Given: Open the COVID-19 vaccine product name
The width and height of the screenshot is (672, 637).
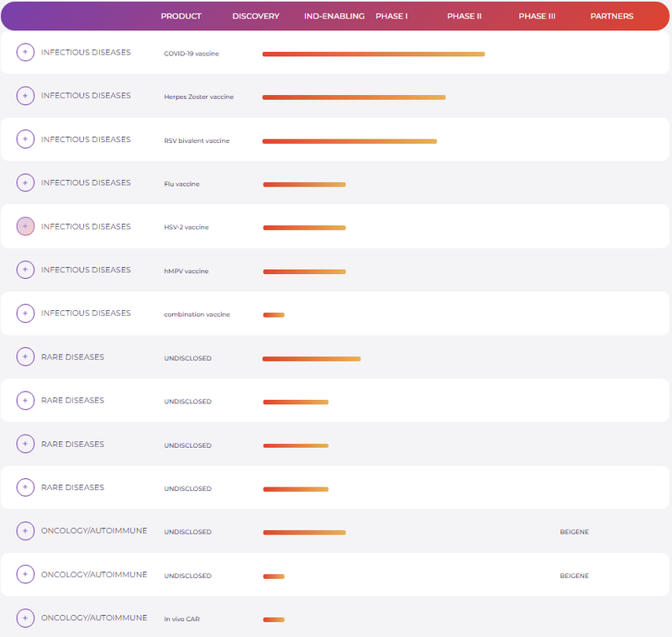Looking at the screenshot, I should tap(191, 54).
